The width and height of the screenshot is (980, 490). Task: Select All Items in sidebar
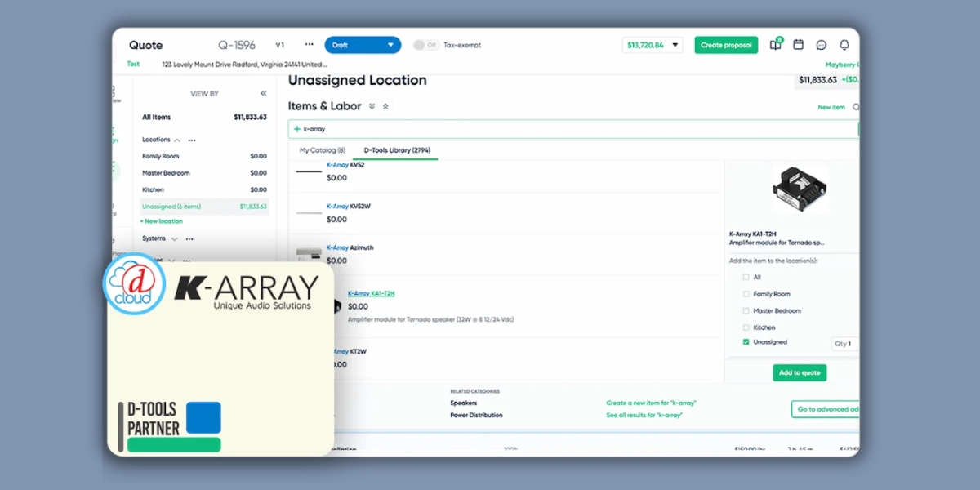coord(204,117)
